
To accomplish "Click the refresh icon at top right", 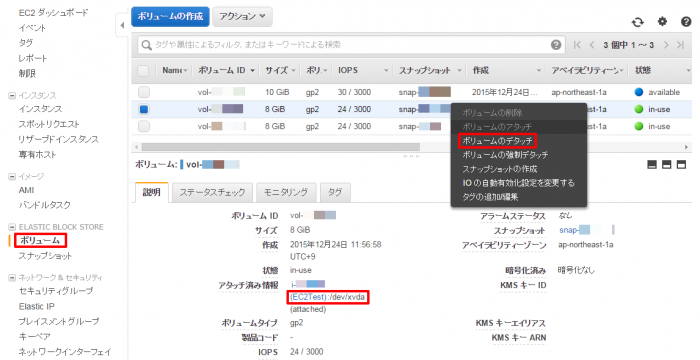I will [638, 22].
